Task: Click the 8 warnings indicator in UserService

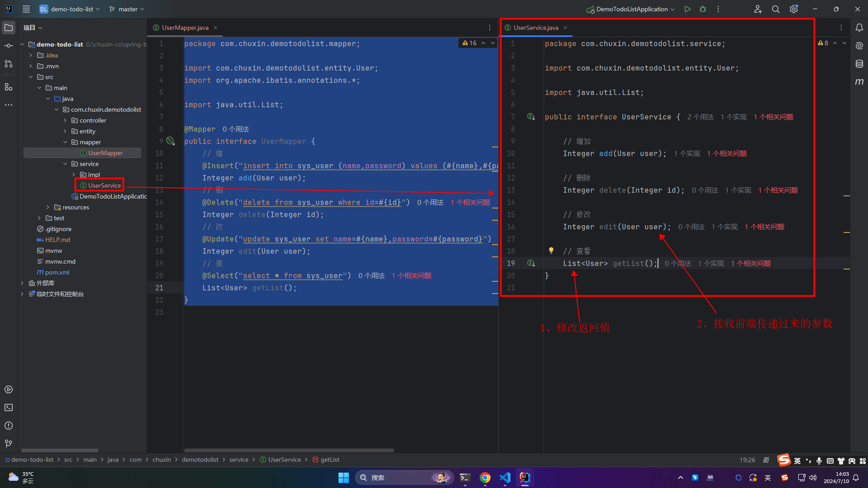Action: pyautogui.click(x=823, y=43)
